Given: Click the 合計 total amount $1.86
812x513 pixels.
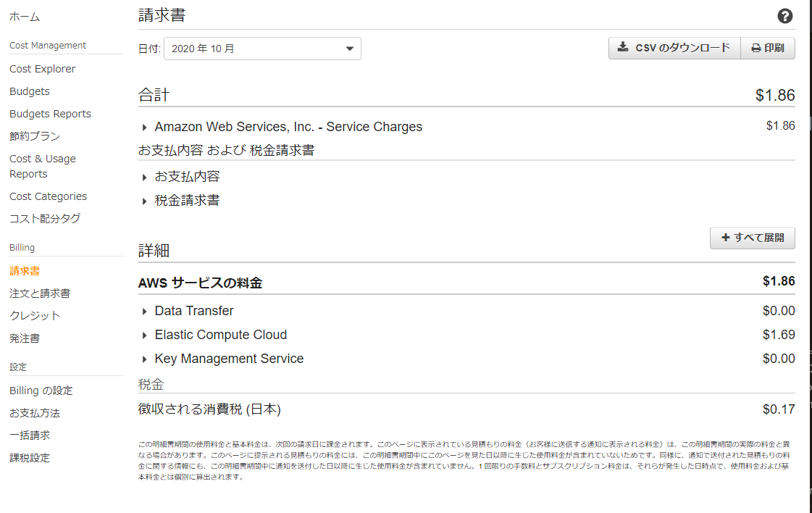Looking at the screenshot, I should [775, 96].
